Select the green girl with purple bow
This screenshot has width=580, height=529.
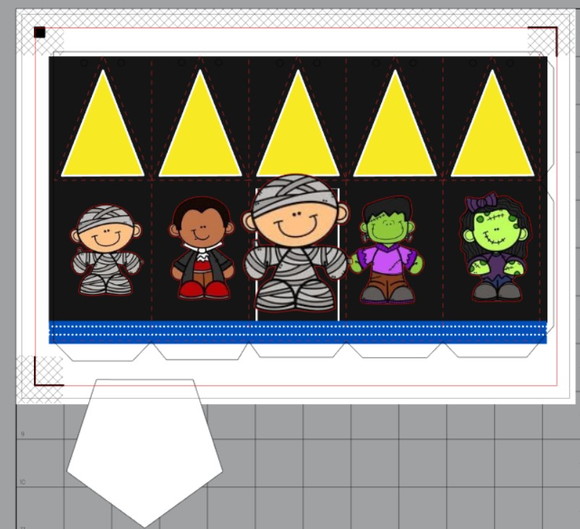(495, 247)
